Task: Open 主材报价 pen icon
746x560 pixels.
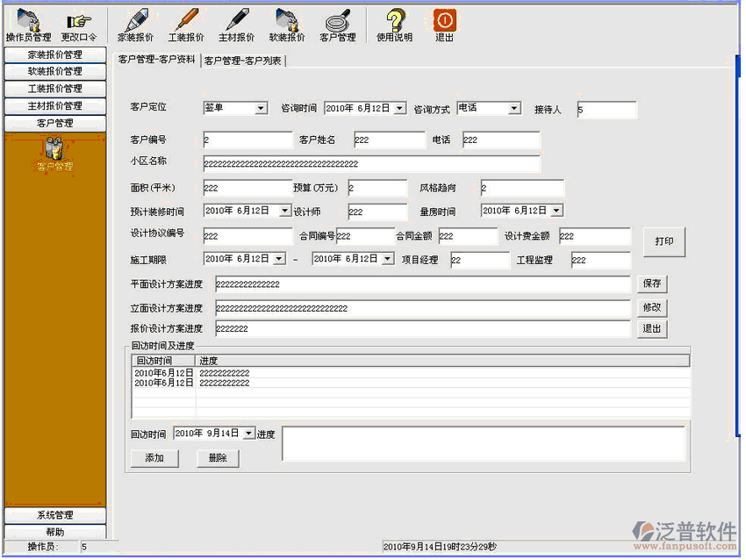Action: (x=236, y=21)
